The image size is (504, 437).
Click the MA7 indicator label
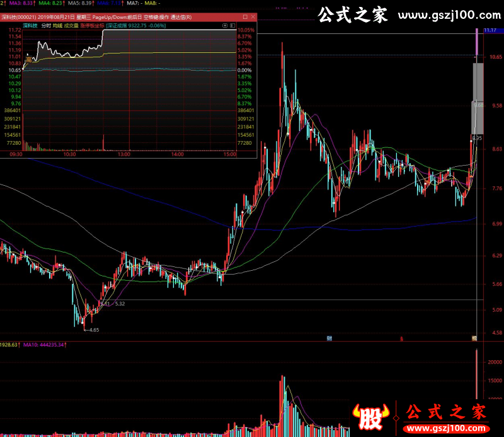pyautogui.click(x=135, y=3)
